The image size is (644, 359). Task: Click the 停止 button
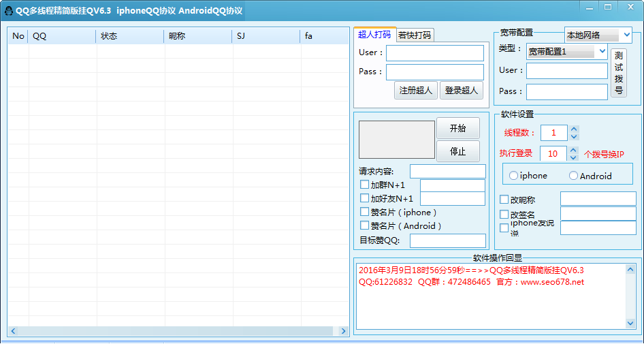[458, 151]
